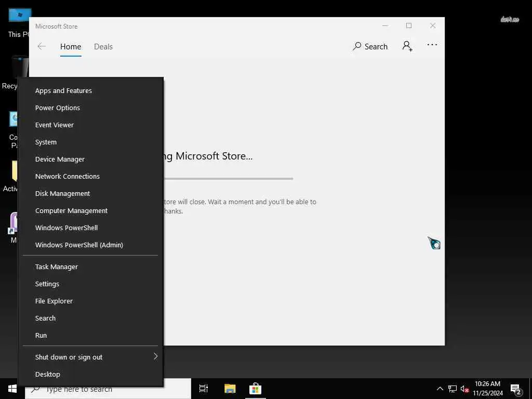This screenshot has width=532, height=399.
Task: Click the Store back arrow
Action: (42, 46)
